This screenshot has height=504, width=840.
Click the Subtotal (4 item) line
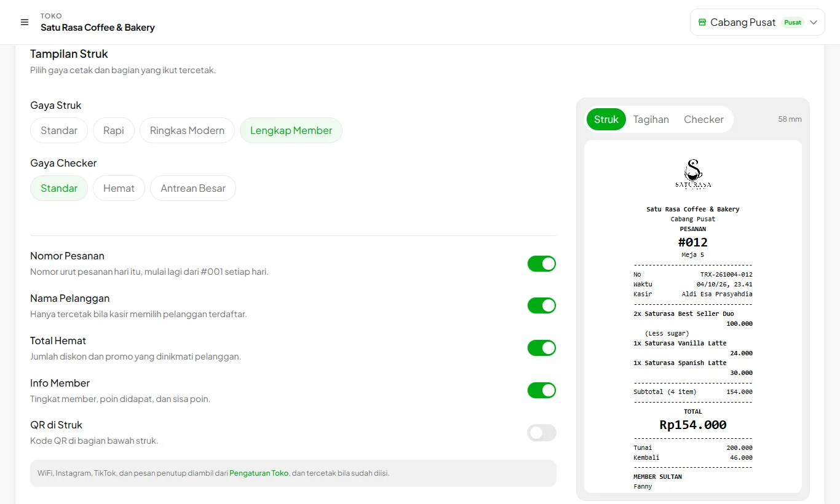coord(693,392)
